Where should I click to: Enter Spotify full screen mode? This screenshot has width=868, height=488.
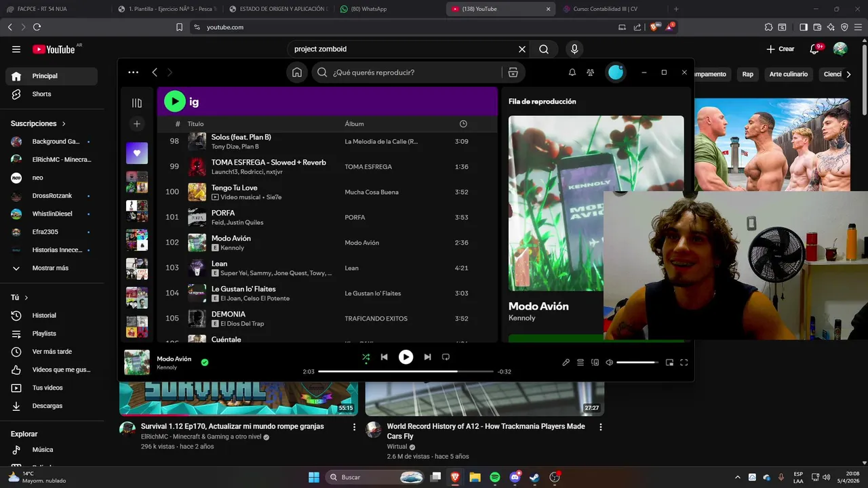coord(684,363)
